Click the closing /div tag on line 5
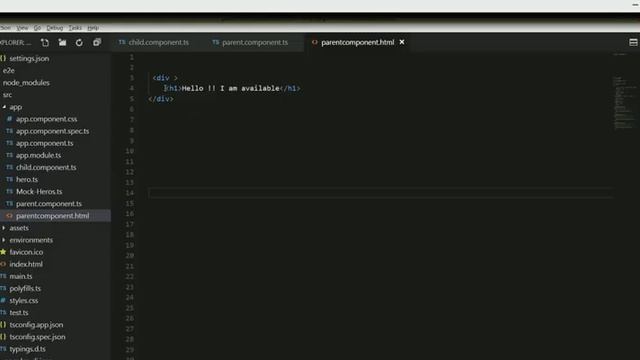This screenshot has width=640, height=360. (161, 99)
